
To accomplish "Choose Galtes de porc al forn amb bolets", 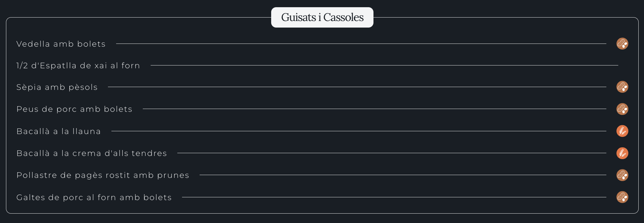I will [94, 198].
